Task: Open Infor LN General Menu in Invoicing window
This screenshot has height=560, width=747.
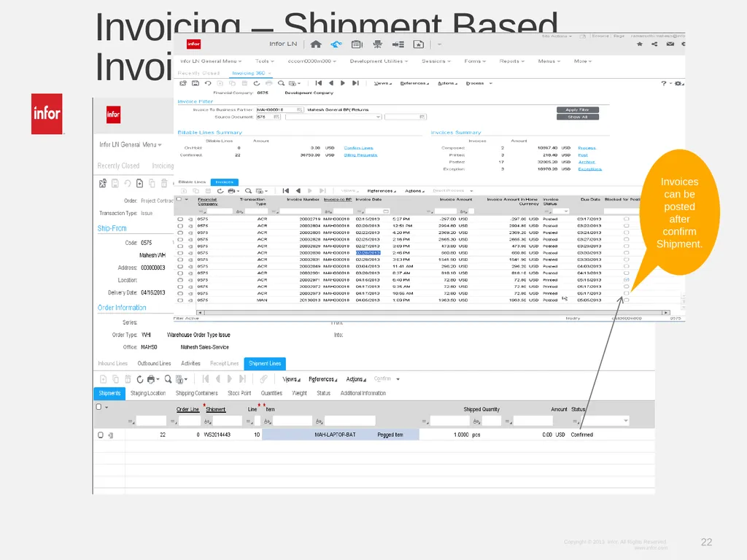Action: [211, 61]
